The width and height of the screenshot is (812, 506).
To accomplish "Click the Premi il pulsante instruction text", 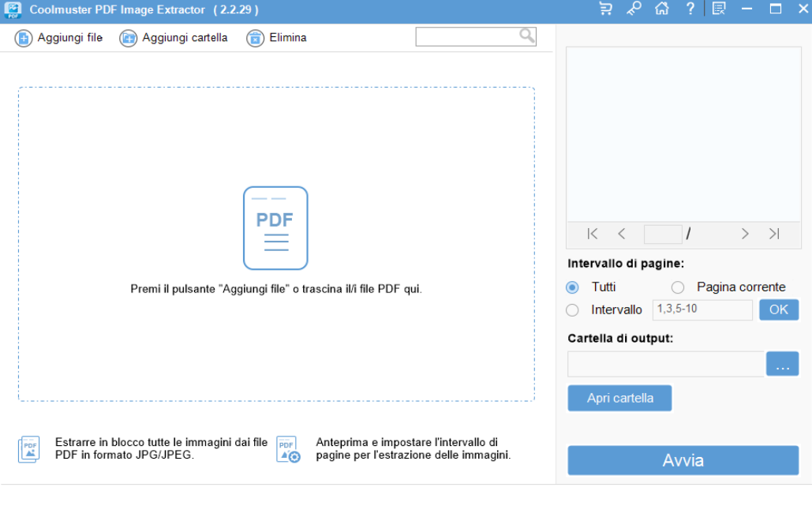I will (x=276, y=289).
